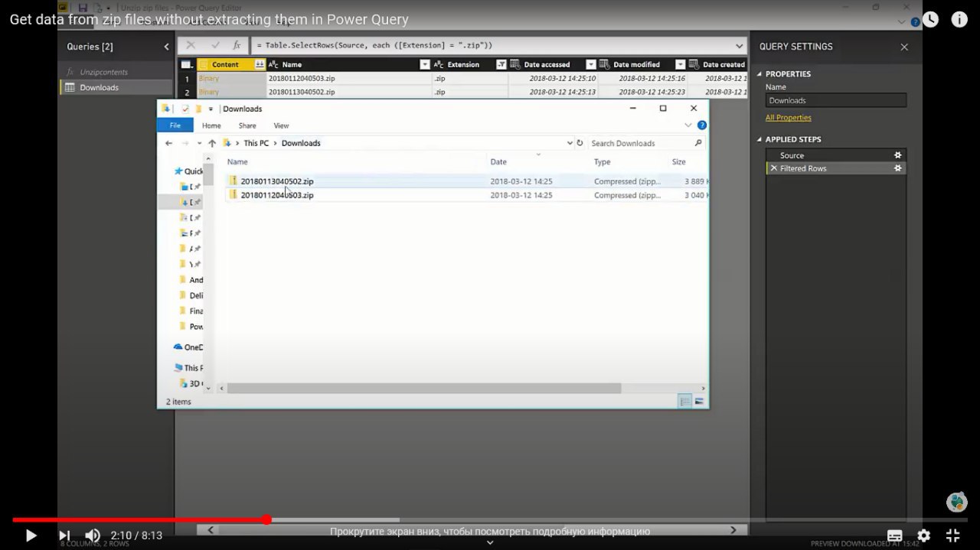
Task: Open YouTube player settings gear
Action: (924, 535)
